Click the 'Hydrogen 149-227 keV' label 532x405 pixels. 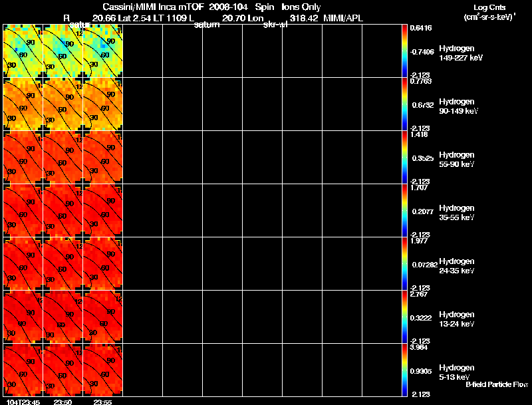pyautogui.click(x=460, y=53)
